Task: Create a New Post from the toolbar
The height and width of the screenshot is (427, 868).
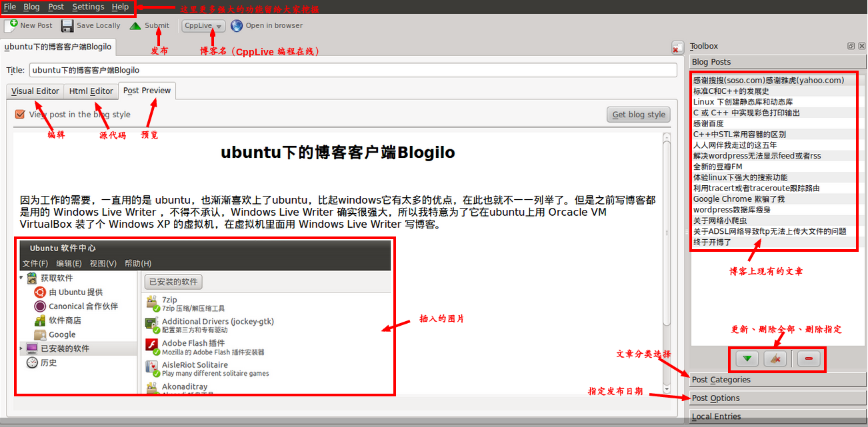Action: [29, 26]
